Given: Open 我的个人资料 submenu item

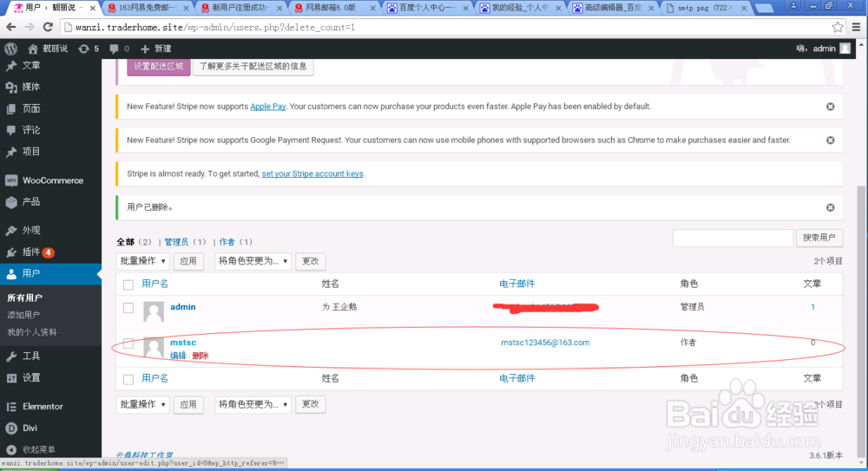Looking at the screenshot, I should [31, 332].
